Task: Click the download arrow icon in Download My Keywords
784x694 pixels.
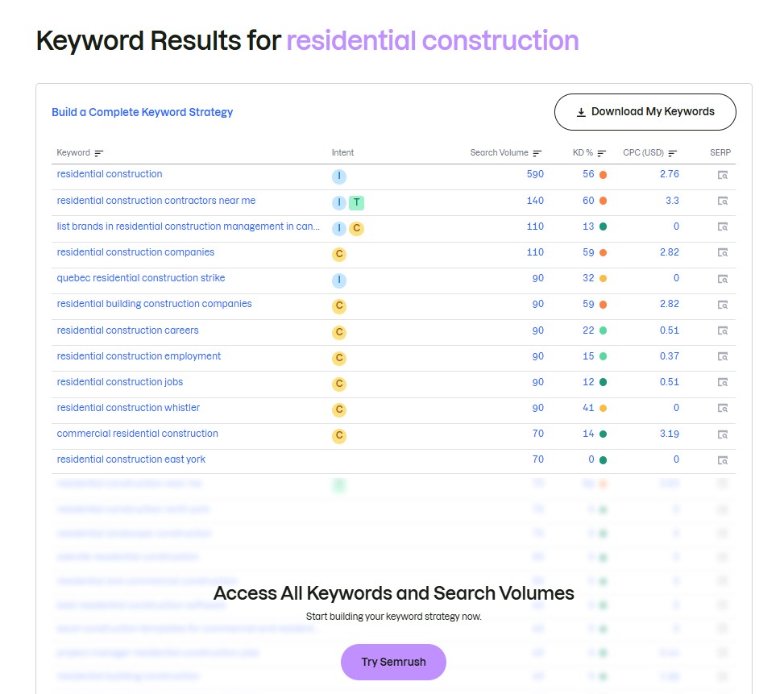Action: click(x=580, y=111)
